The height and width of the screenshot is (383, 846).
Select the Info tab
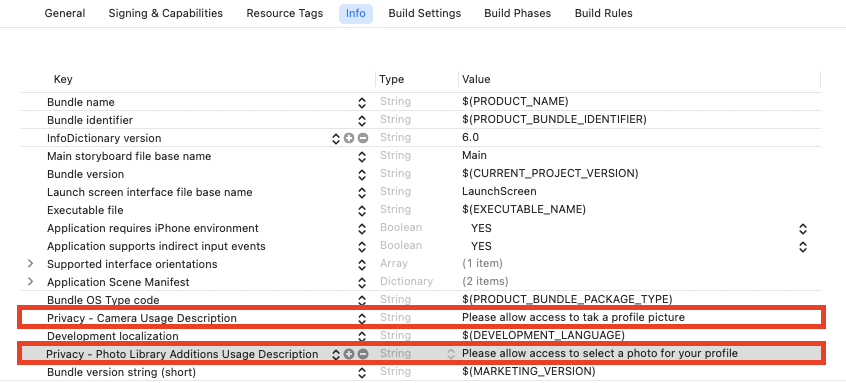coord(356,13)
